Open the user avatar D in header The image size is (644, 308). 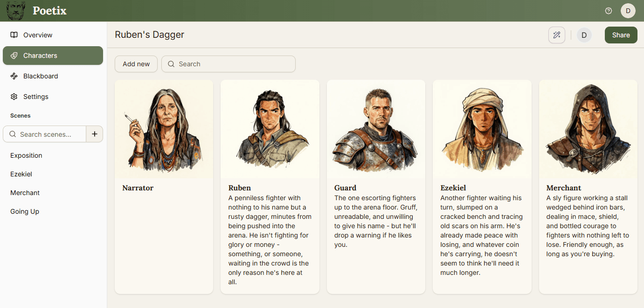coord(628,11)
